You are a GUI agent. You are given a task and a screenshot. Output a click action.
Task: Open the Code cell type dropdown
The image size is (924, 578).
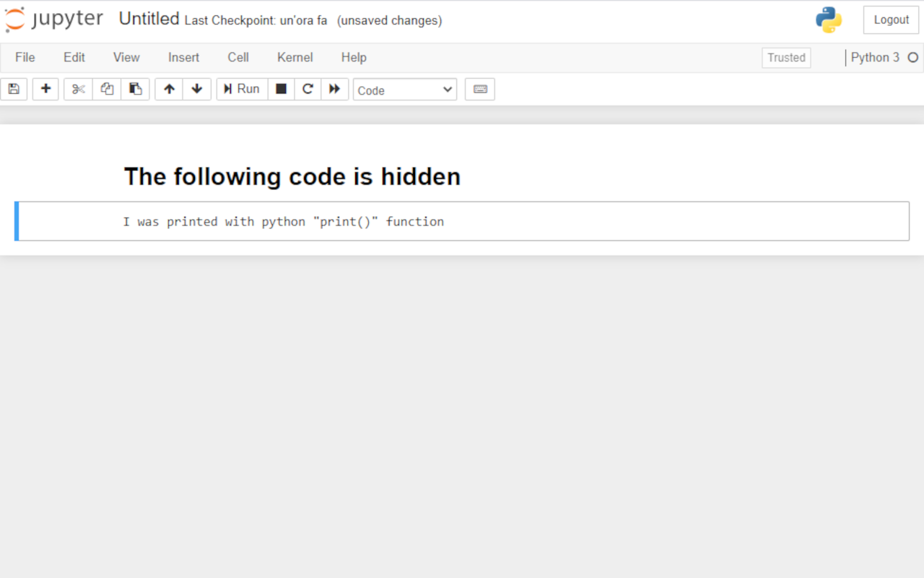404,90
